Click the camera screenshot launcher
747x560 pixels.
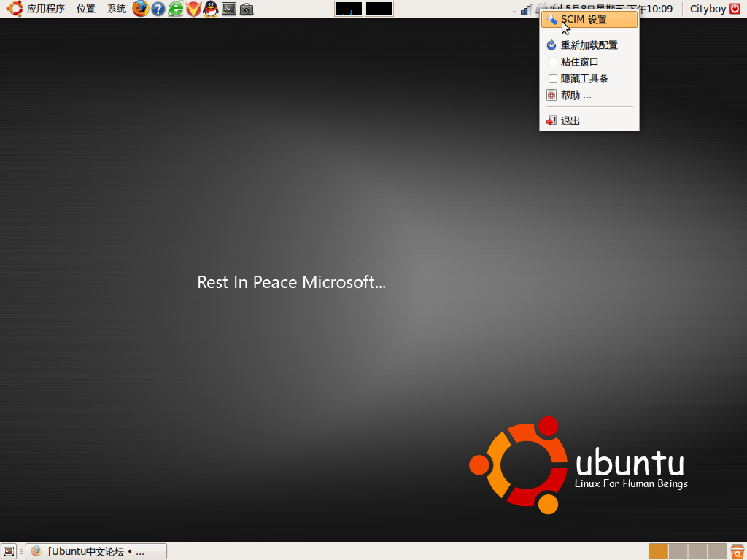pos(247,9)
